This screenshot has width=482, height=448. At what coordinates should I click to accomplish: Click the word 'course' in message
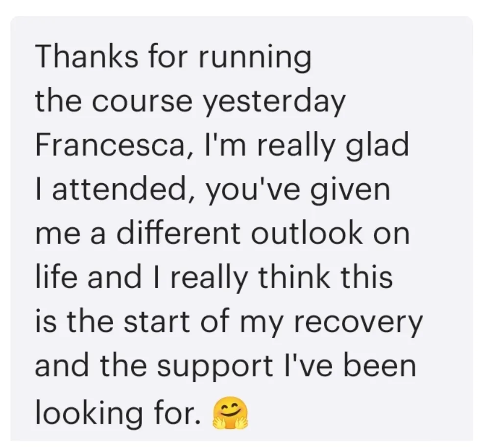(x=142, y=102)
